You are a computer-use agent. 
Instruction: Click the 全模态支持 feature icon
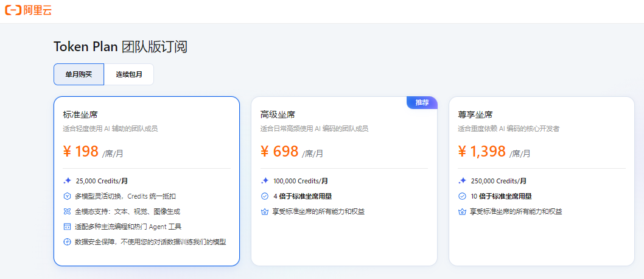67,211
